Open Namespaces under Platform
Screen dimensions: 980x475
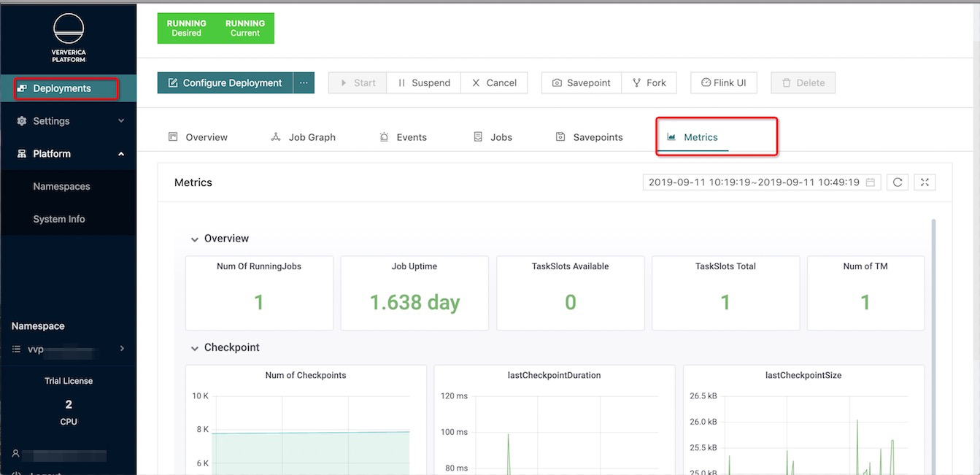(x=62, y=187)
